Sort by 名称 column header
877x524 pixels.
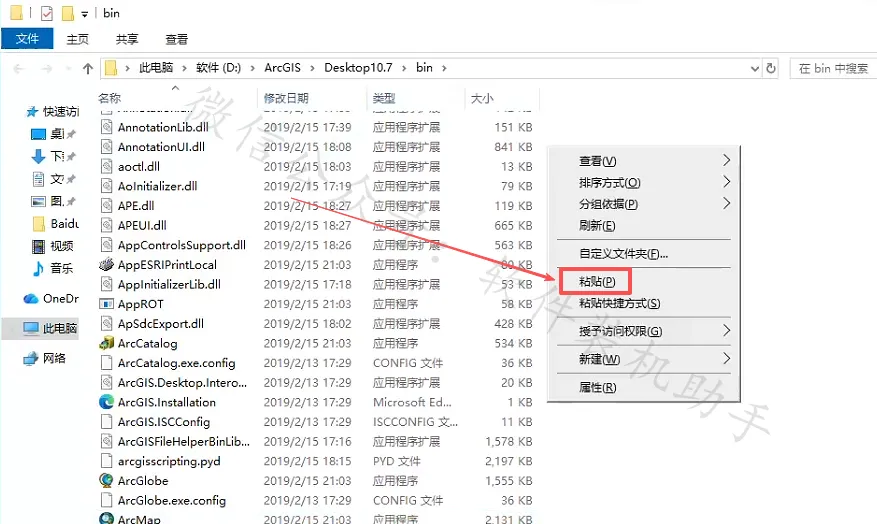coord(110,98)
